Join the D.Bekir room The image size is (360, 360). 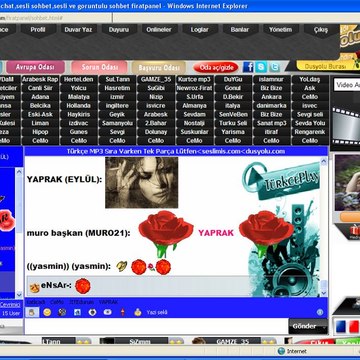pyautogui.click(x=233, y=97)
